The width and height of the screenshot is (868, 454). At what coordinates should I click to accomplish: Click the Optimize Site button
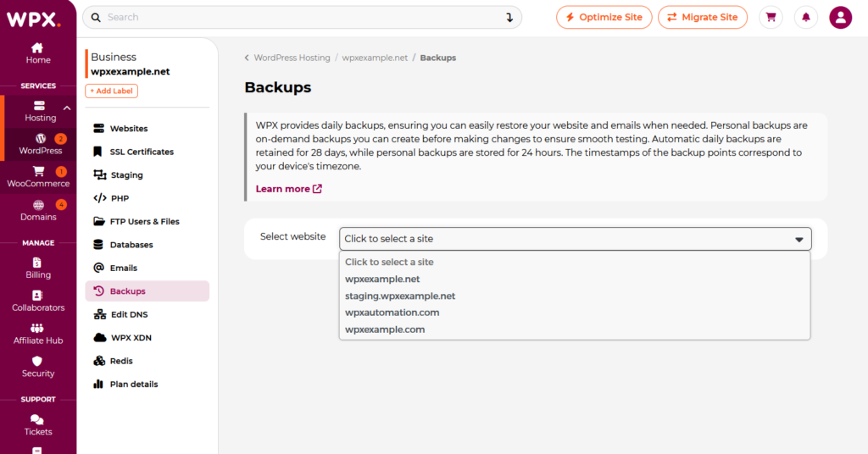tap(604, 17)
